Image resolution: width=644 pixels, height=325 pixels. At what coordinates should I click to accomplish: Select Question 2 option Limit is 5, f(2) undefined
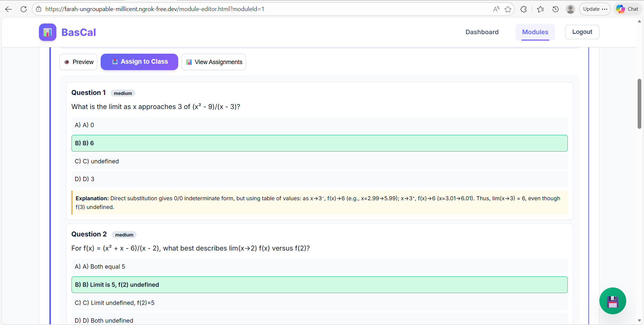(x=319, y=285)
